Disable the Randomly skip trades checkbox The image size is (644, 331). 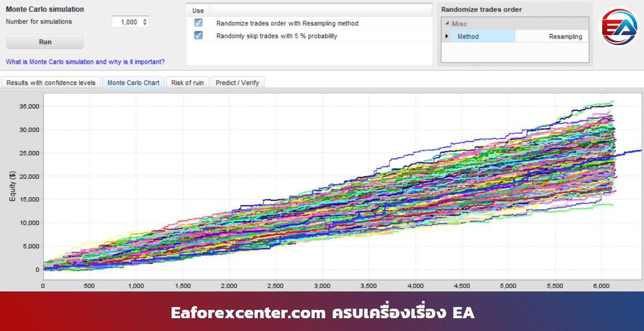click(198, 36)
